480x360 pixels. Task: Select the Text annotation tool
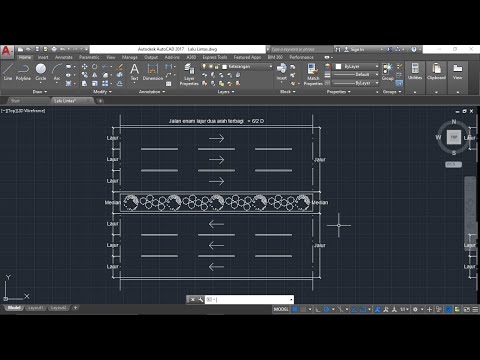pos(134,72)
